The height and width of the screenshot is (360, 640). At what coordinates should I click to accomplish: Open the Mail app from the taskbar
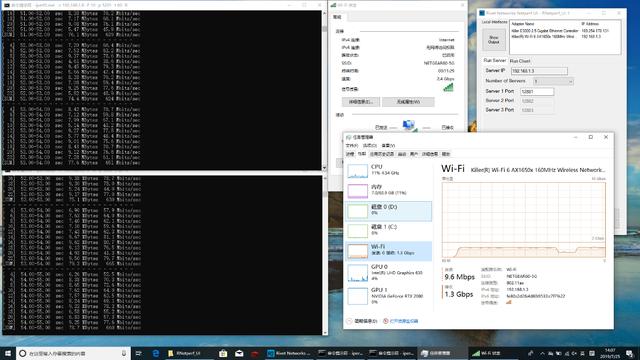239,353
